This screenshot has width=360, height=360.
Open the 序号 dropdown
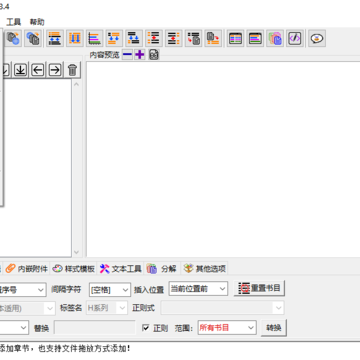pyautogui.click(x=23, y=290)
